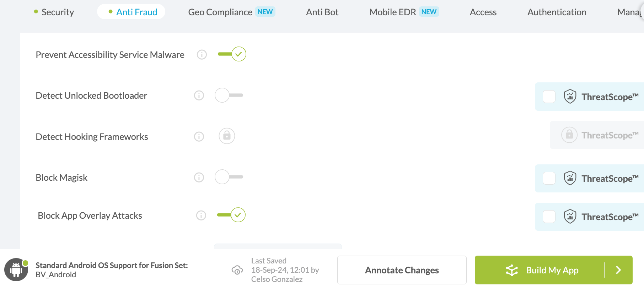Switch to the Anti Bot tab

[x=322, y=12]
